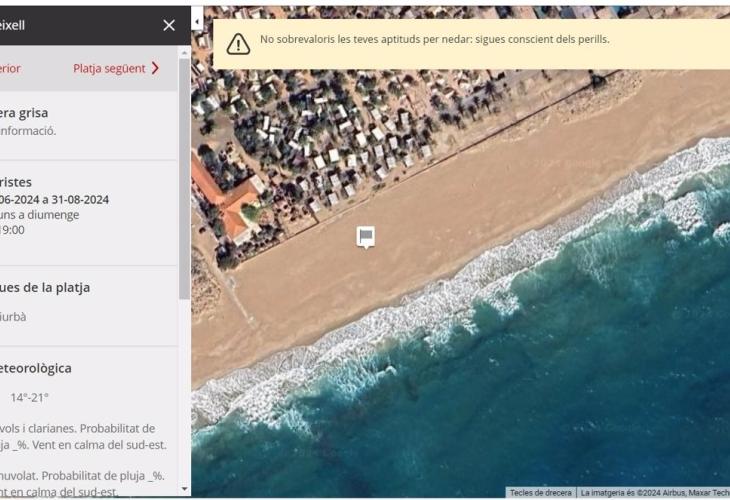Click the grey flag marker on the beach
The width and height of the screenshot is (730, 500).
(366, 236)
